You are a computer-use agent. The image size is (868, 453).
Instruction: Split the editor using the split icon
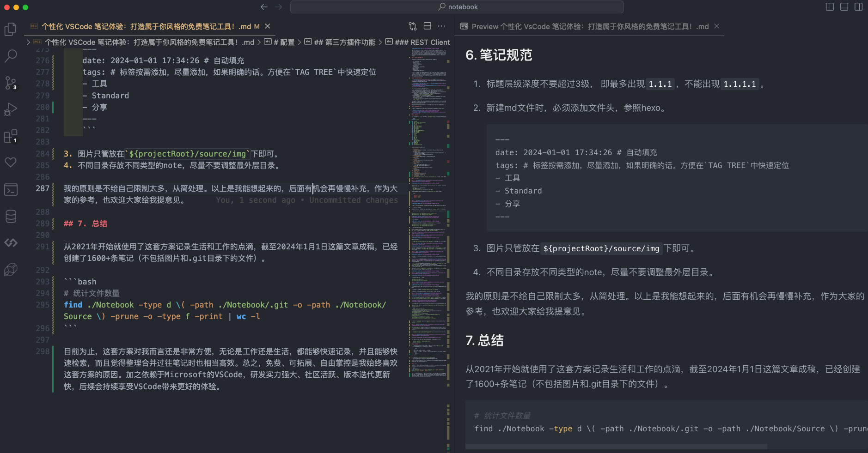coord(427,26)
